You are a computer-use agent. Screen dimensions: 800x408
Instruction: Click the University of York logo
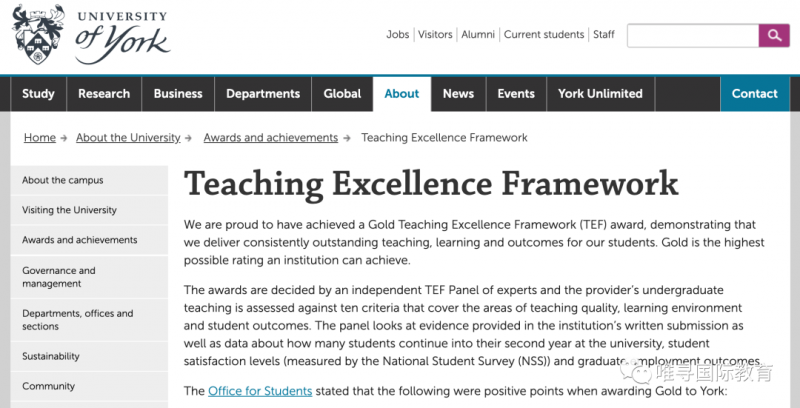91,35
